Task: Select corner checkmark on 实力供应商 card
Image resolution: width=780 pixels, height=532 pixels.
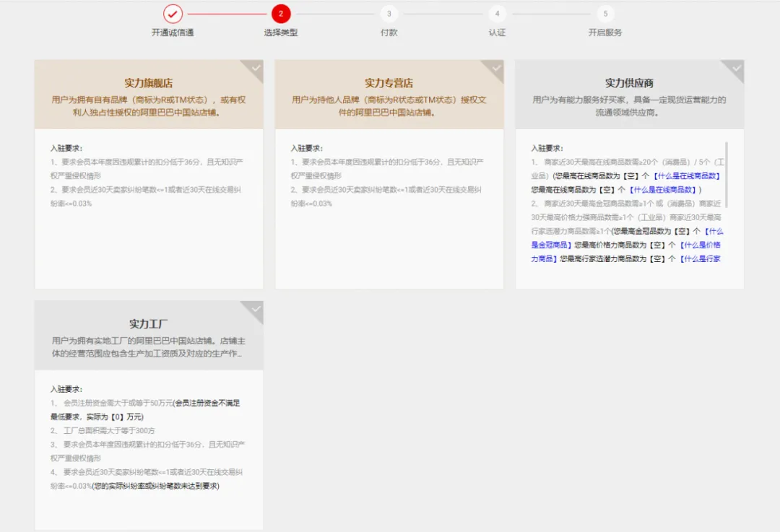Action: point(736,69)
